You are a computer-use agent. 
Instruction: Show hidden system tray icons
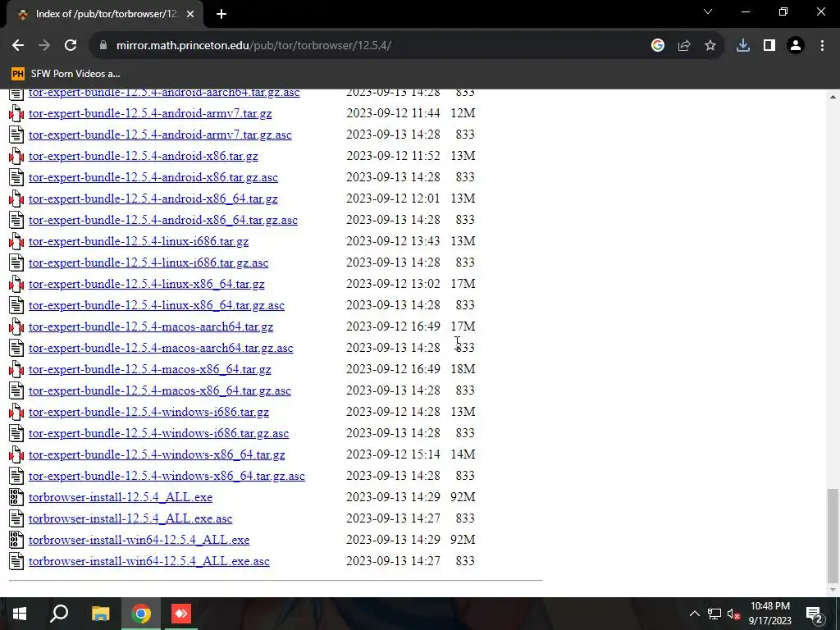pos(694,614)
